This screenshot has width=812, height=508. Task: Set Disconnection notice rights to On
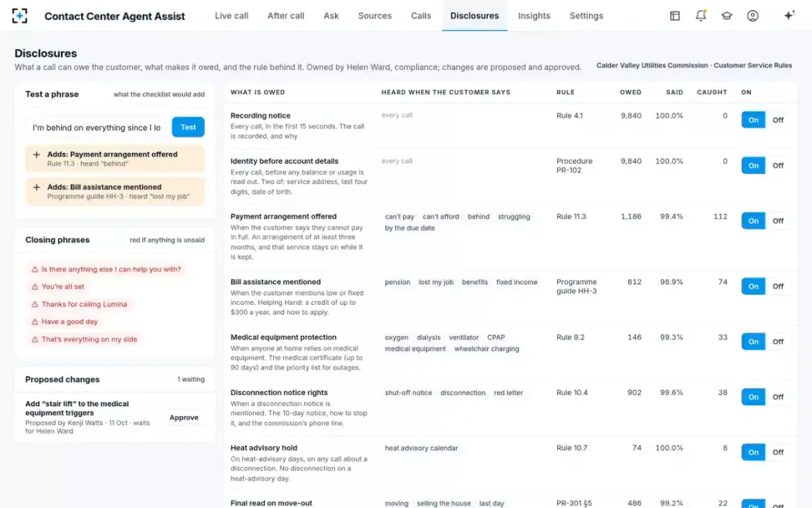point(753,397)
